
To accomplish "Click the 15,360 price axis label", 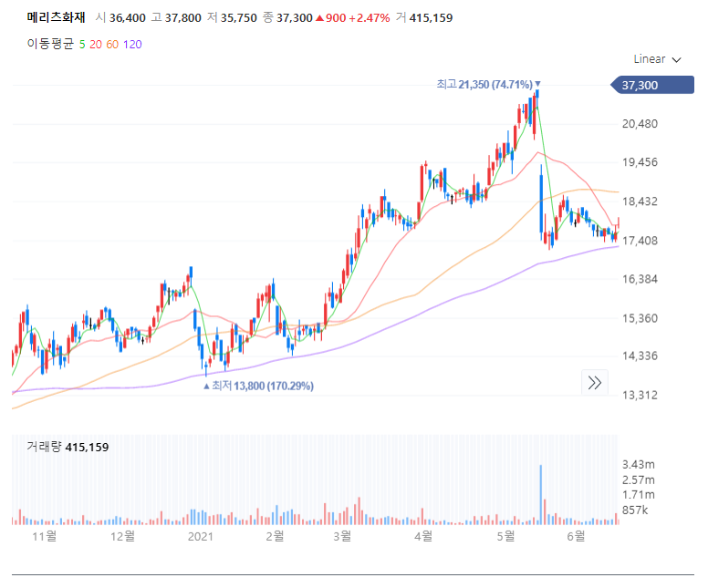I will click(640, 318).
